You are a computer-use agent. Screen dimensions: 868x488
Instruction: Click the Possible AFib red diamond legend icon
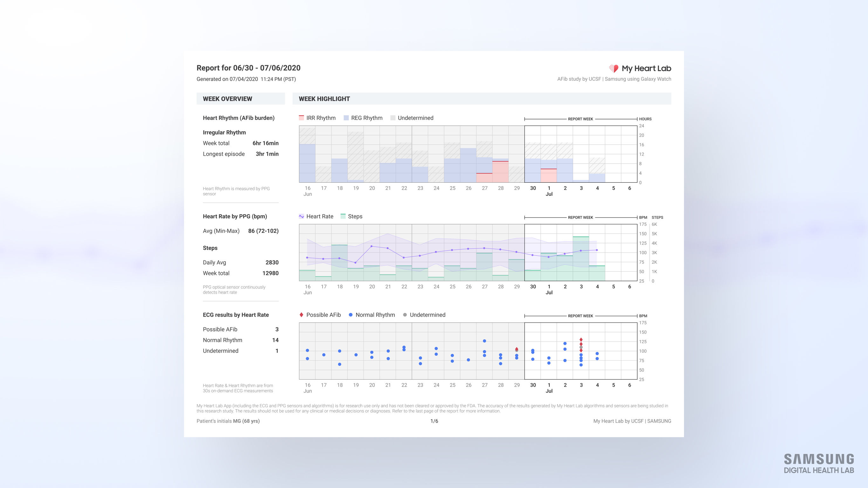point(301,315)
